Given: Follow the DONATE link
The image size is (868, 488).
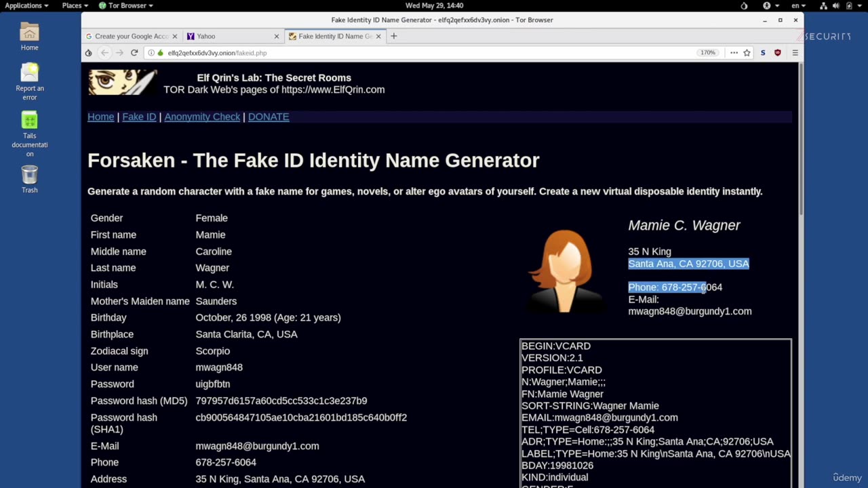Looking at the screenshot, I should pos(269,117).
